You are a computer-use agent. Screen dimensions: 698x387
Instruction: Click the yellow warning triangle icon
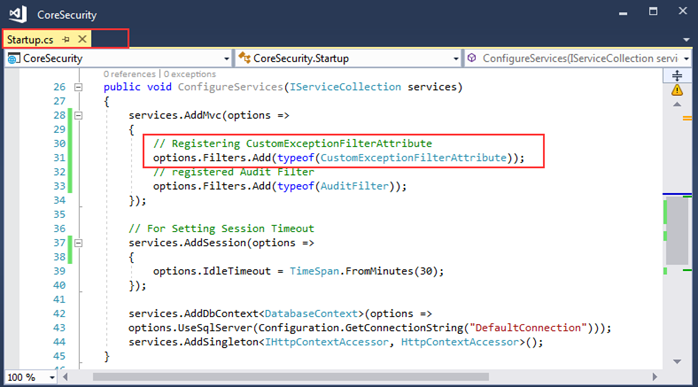coord(677,90)
